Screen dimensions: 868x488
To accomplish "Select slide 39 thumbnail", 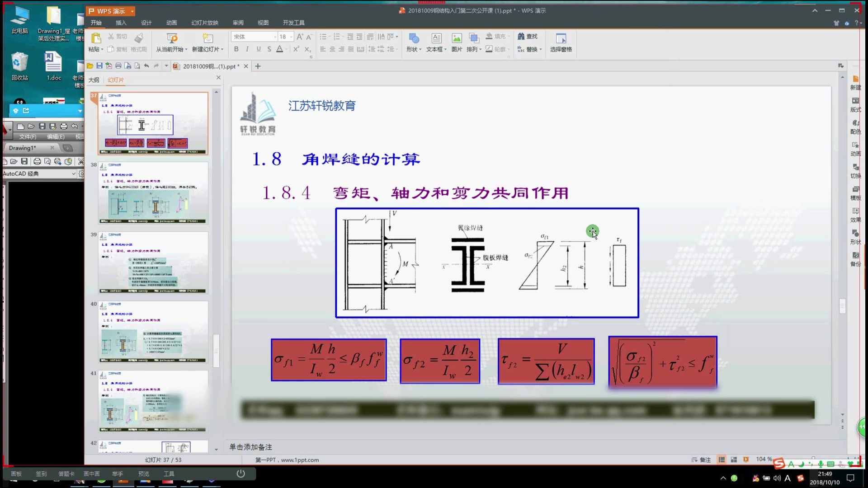I will pyautogui.click(x=153, y=263).
